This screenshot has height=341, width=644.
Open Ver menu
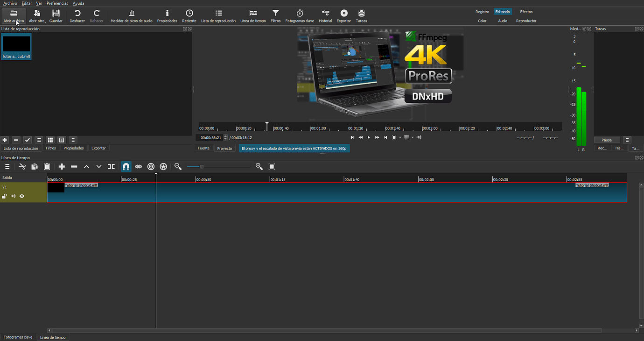click(x=39, y=3)
